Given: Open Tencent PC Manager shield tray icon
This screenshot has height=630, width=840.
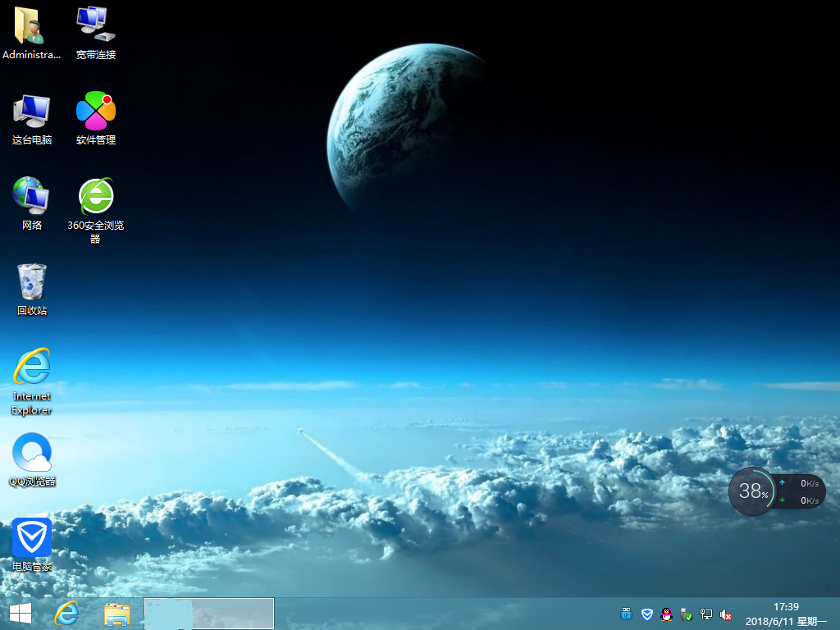Looking at the screenshot, I should [647, 614].
